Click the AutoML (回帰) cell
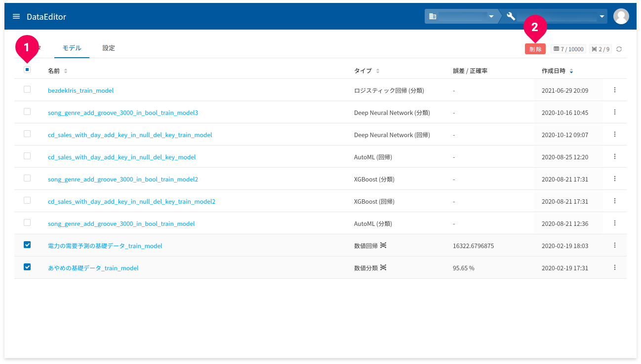 [x=373, y=157]
